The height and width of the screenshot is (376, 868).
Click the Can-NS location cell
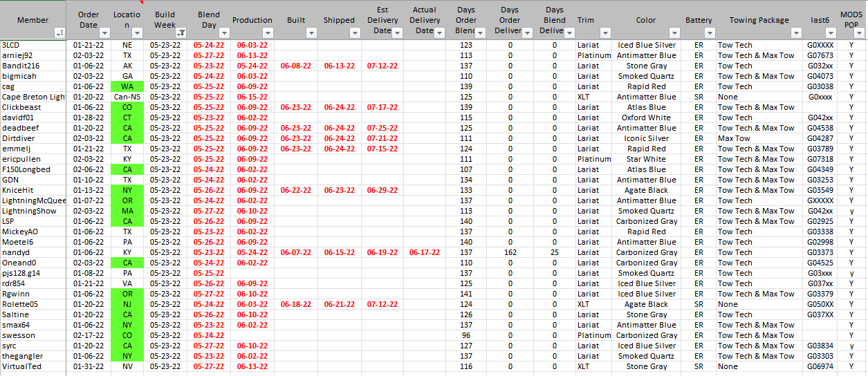(127, 97)
